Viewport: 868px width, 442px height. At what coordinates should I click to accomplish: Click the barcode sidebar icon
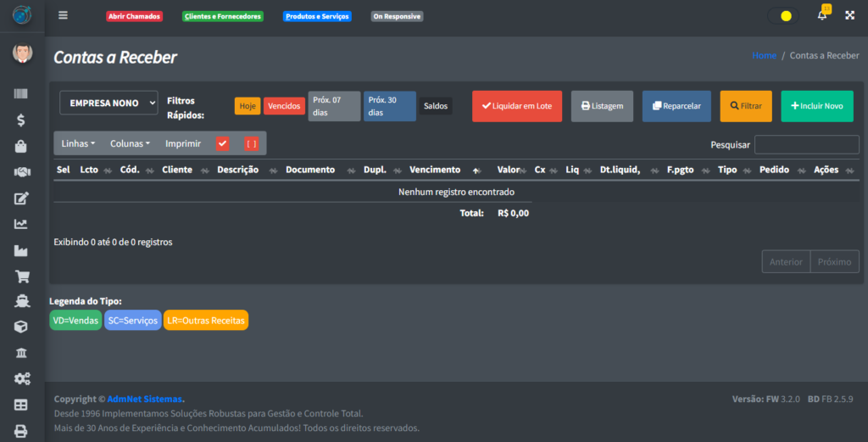point(21,95)
